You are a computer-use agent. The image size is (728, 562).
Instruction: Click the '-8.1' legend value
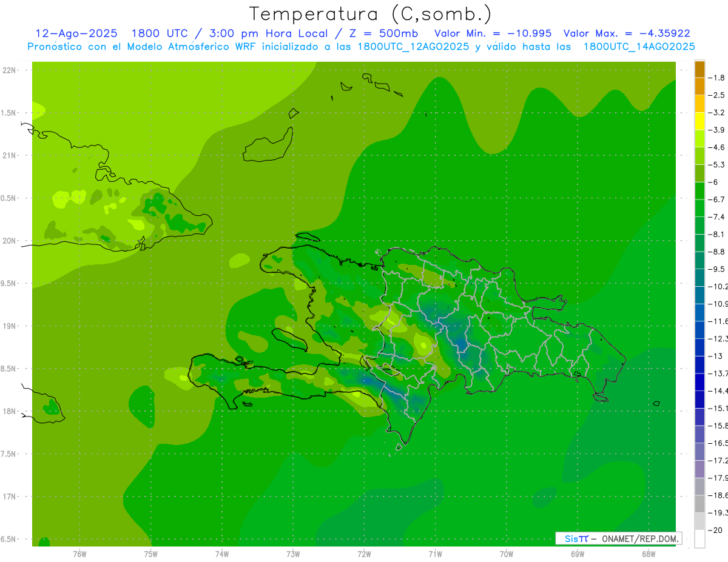(x=718, y=234)
